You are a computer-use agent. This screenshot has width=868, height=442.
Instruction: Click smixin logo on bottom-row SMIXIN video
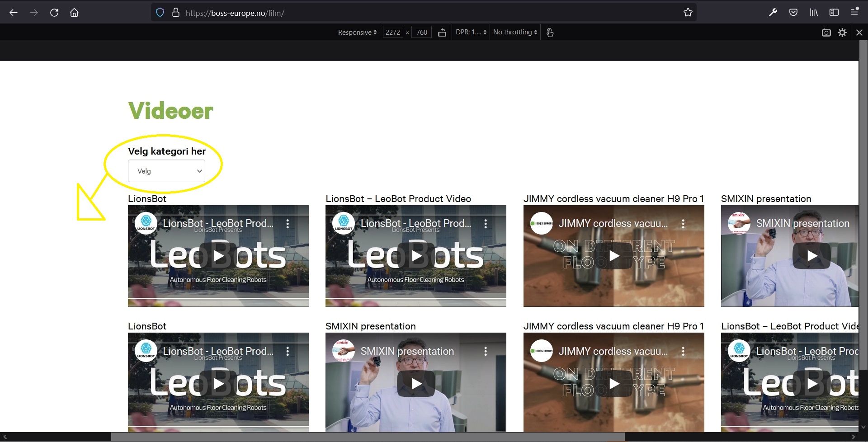click(344, 351)
